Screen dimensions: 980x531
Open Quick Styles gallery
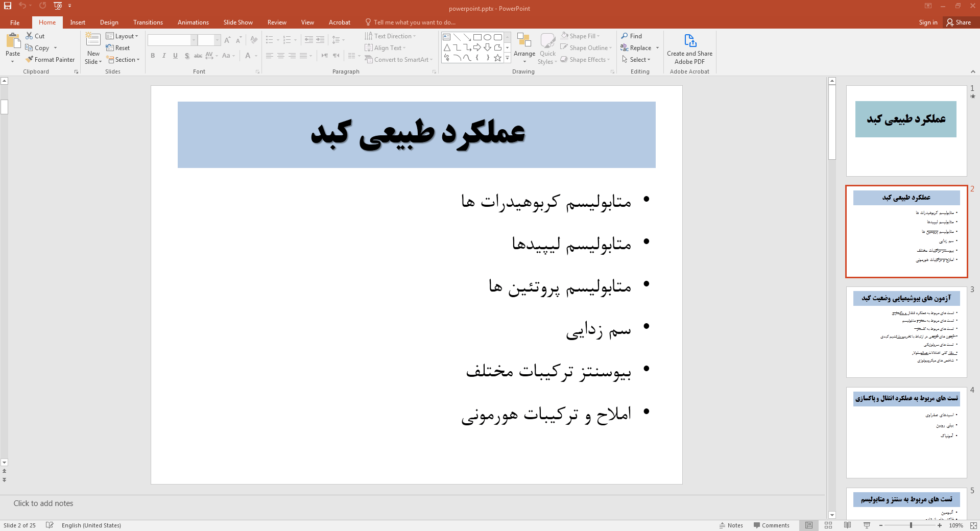(547, 49)
